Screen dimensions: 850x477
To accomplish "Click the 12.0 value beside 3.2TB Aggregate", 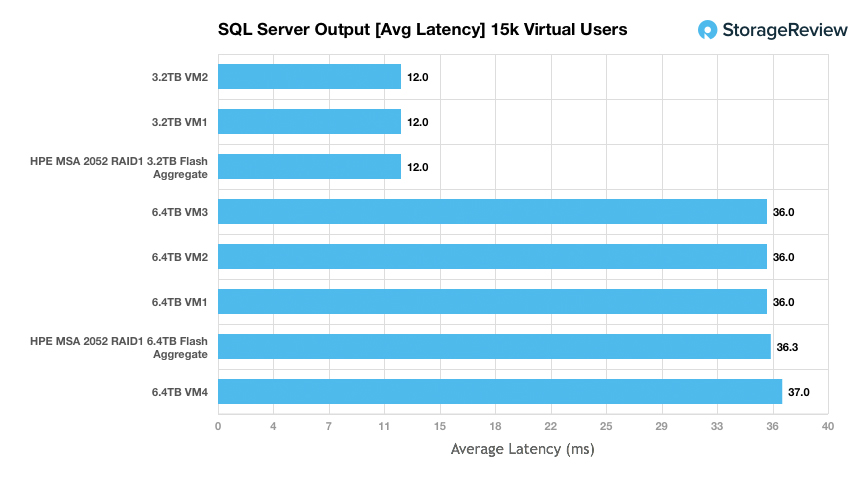I will (417, 167).
